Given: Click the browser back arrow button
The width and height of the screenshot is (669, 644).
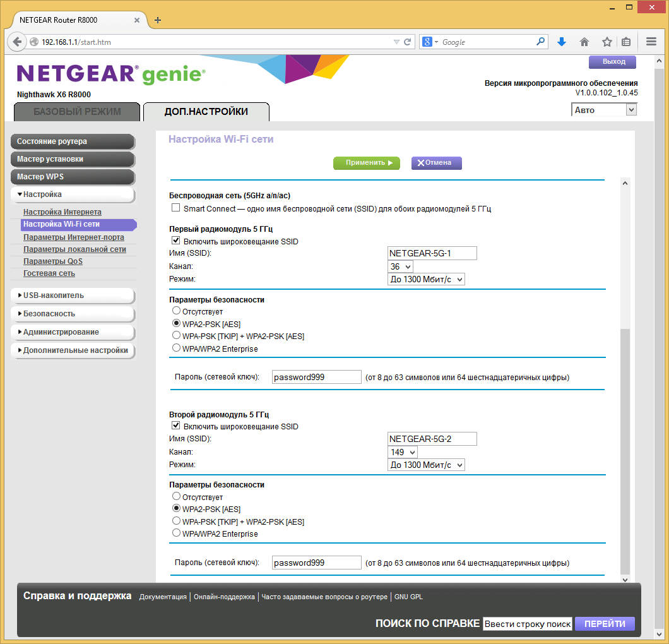Looking at the screenshot, I should pos(16,42).
